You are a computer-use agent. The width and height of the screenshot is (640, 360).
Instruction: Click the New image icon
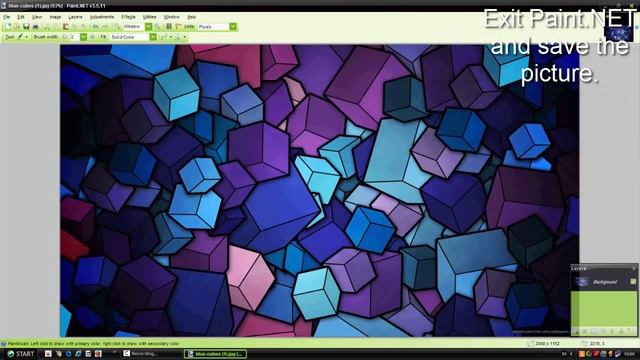[8, 27]
